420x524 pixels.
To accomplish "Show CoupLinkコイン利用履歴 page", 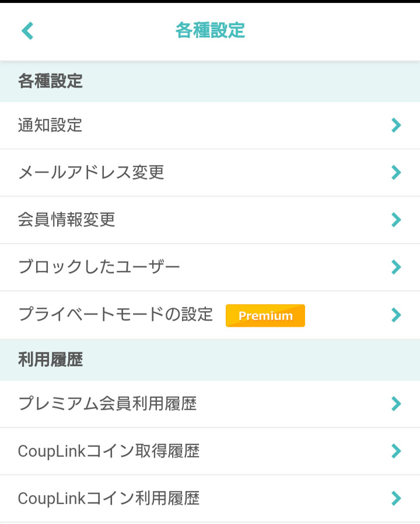I will point(210,498).
